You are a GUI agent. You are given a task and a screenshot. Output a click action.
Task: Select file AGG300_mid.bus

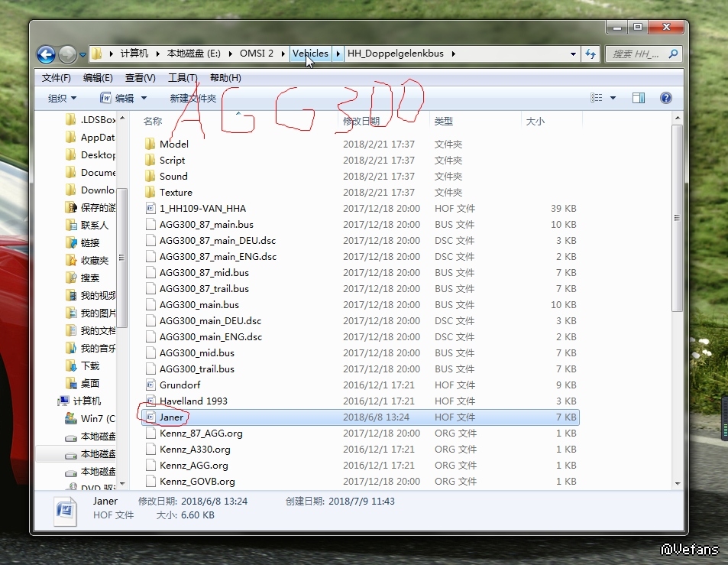coord(197,352)
